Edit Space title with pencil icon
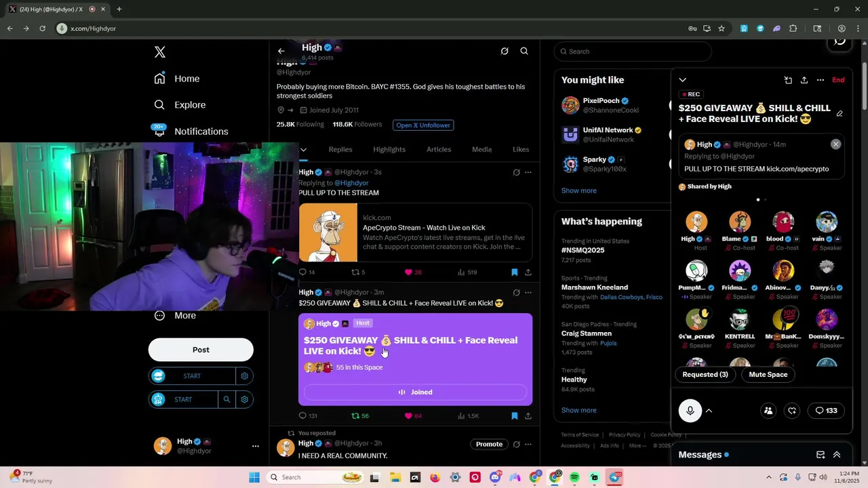 840,114
